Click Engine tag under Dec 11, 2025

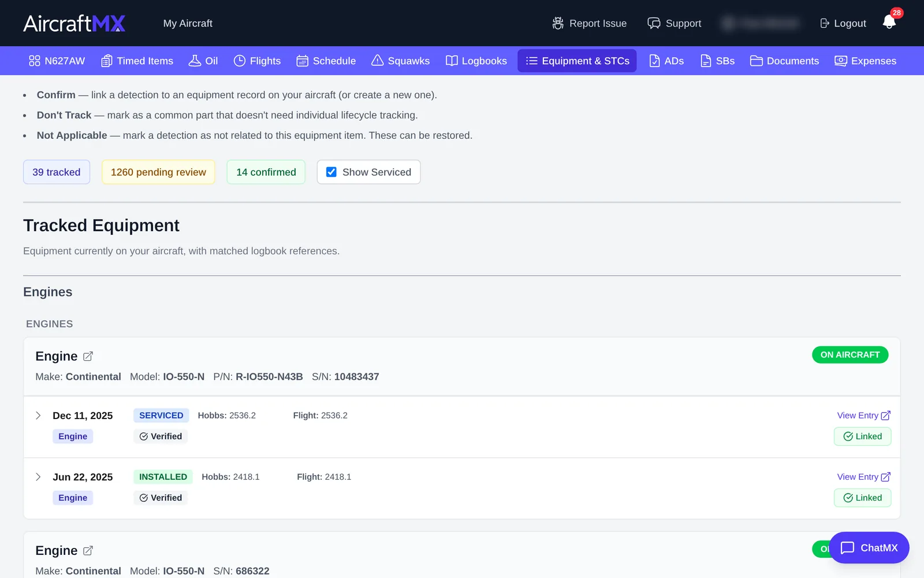[73, 436]
